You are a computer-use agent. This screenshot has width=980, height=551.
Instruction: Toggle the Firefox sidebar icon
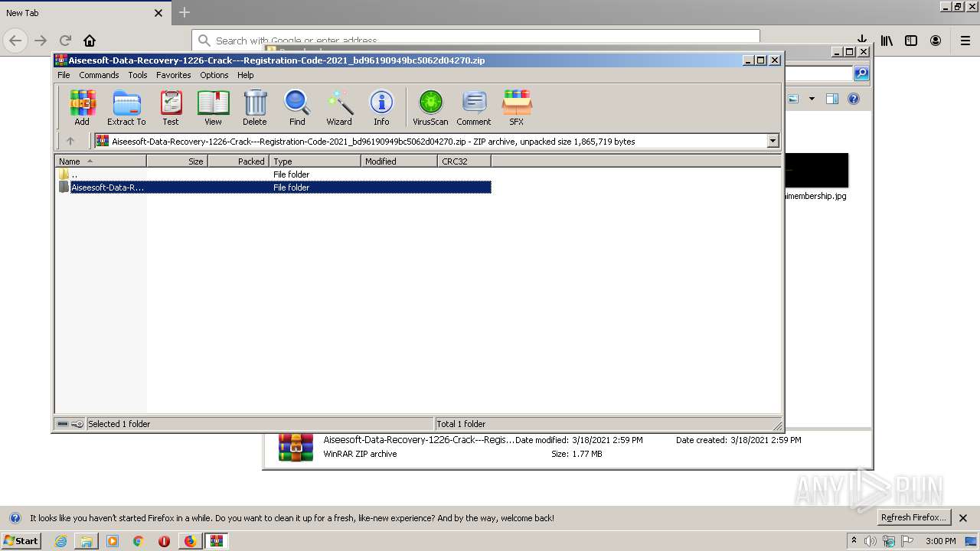pos(911,41)
